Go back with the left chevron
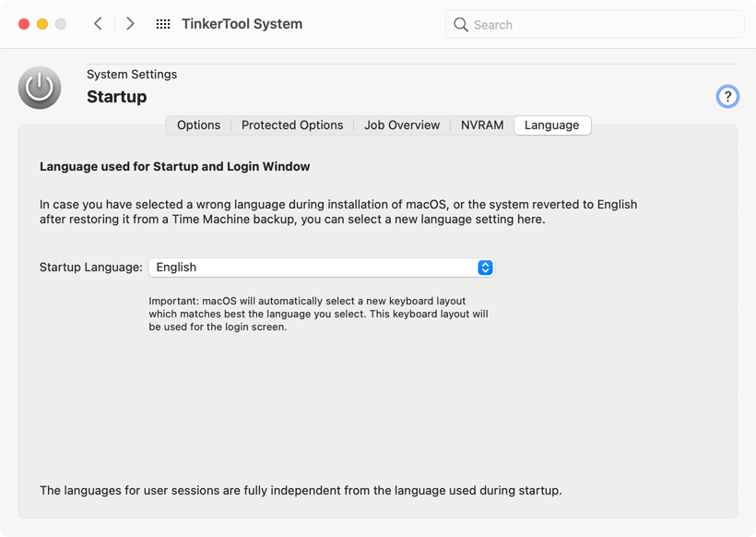 tap(98, 24)
